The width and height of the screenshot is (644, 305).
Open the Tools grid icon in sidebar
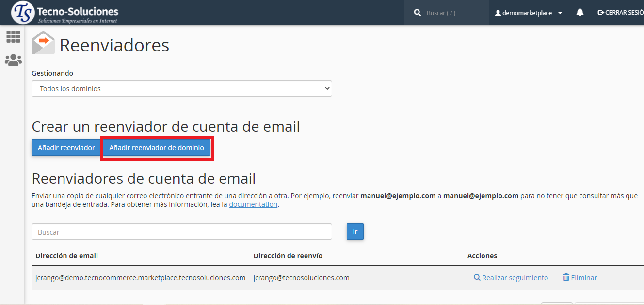pos(13,36)
